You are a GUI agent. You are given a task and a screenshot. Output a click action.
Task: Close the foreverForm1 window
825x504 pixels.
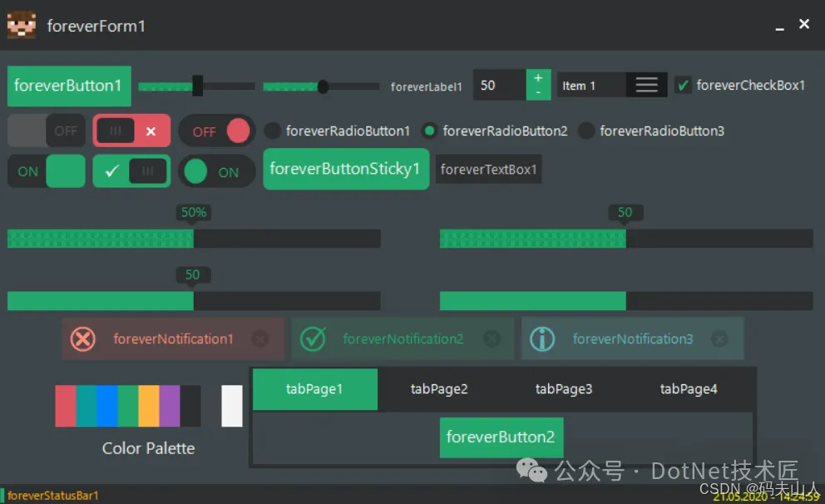804,23
